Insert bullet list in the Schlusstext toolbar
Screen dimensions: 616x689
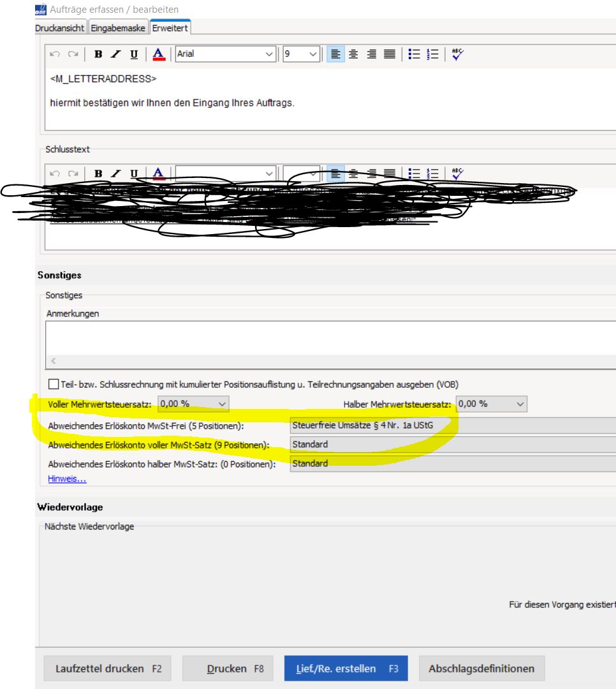pyautogui.click(x=414, y=174)
